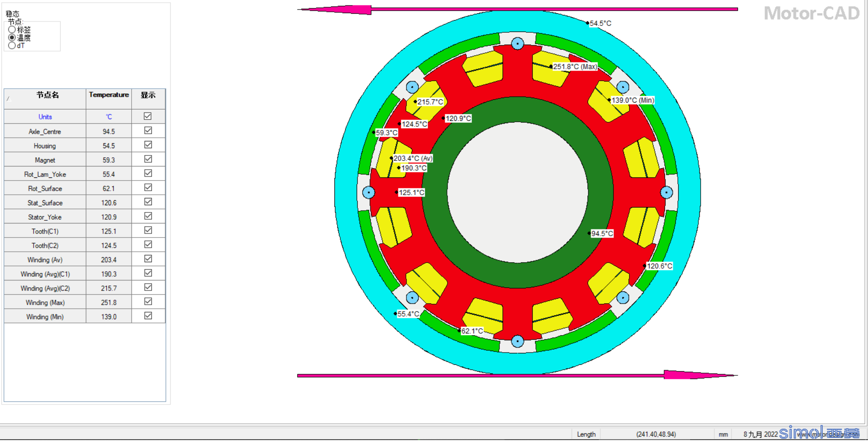The image size is (868, 441).
Task: Select the Magnet node name cell
Action: (x=45, y=160)
